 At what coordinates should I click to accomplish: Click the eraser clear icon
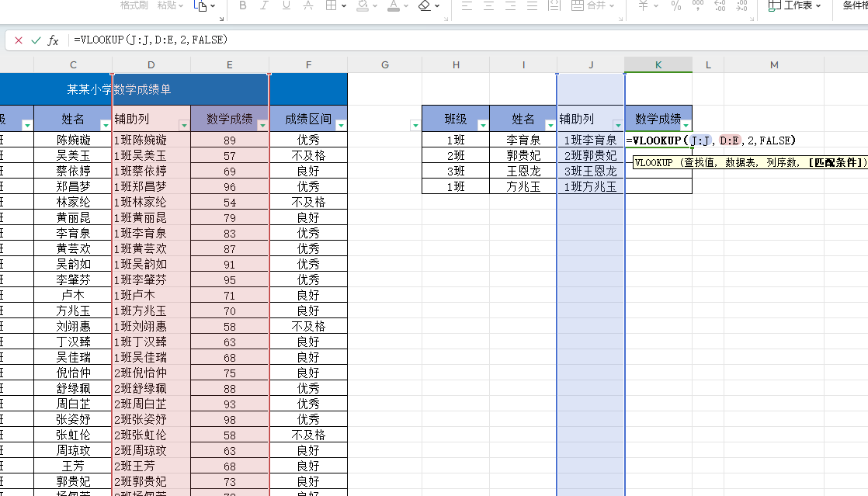click(425, 5)
